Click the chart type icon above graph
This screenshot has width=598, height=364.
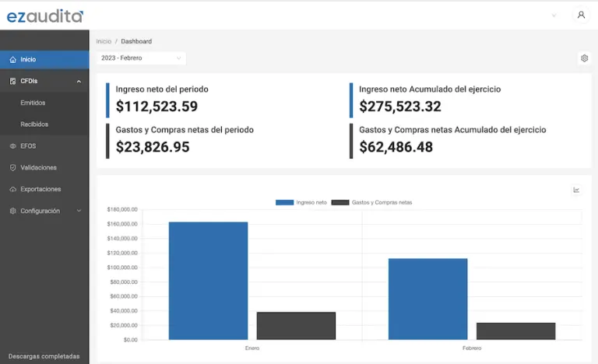(x=576, y=190)
